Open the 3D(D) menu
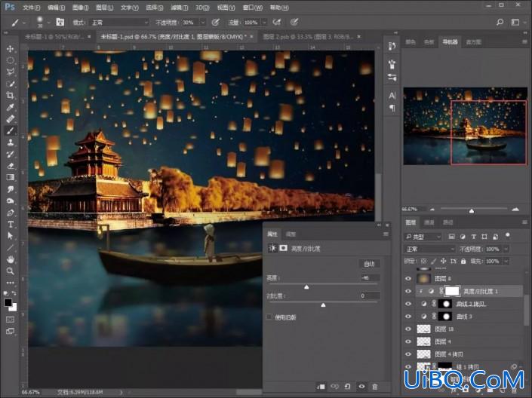The width and height of the screenshot is (532, 398). (x=202, y=7)
